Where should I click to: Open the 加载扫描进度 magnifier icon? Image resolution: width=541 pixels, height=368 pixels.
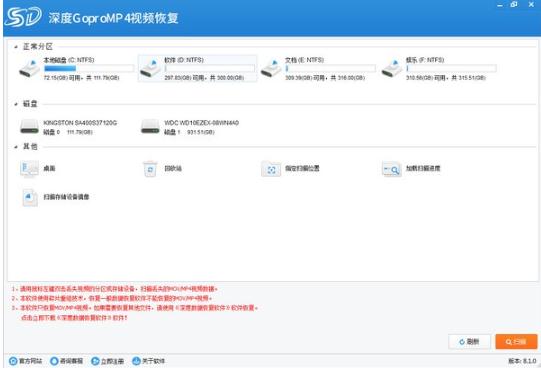(392, 169)
